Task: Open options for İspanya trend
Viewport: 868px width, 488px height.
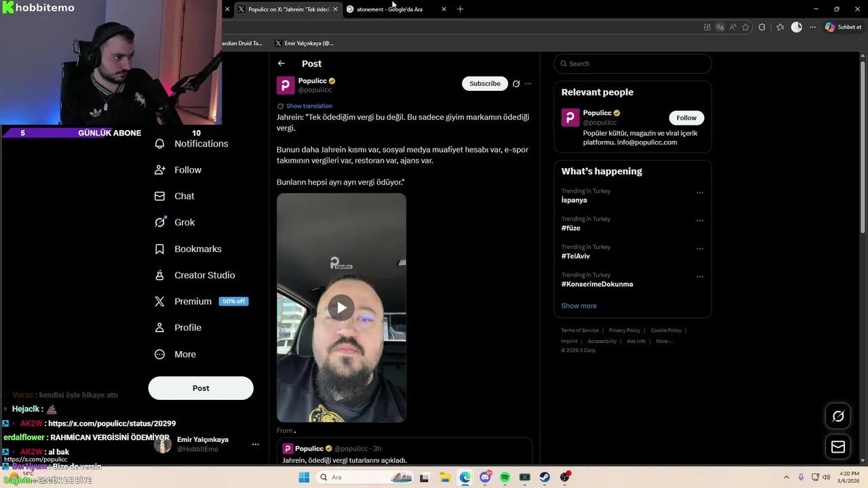Action: (x=700, y=192)
